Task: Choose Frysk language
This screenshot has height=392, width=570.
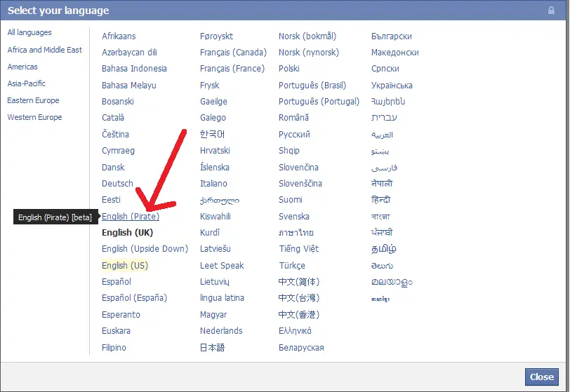Action: pos(209,86)
